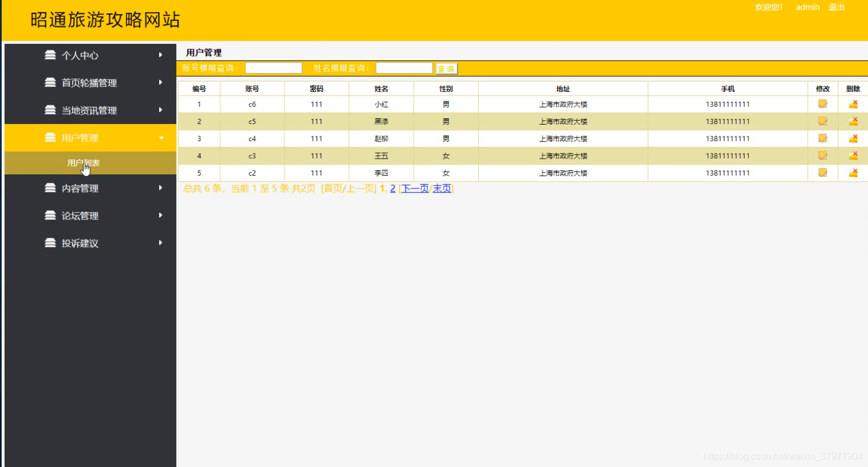Click the 退出 logout link

tap(836, 8)
